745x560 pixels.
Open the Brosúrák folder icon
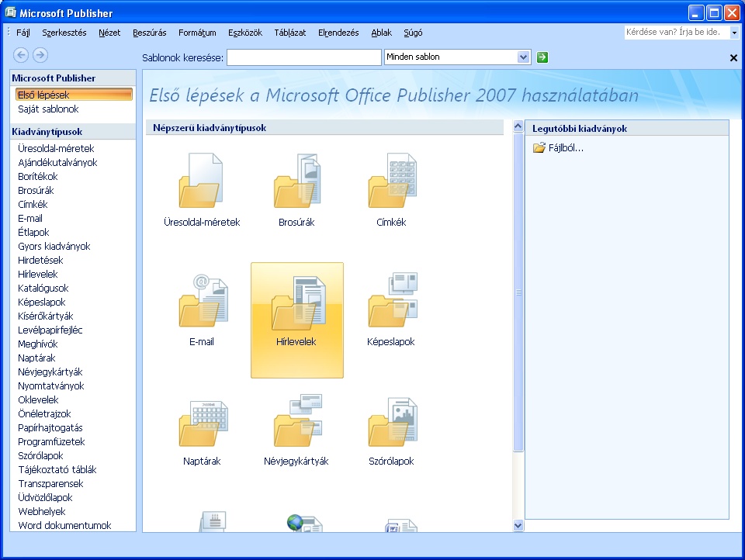point(297,181)
